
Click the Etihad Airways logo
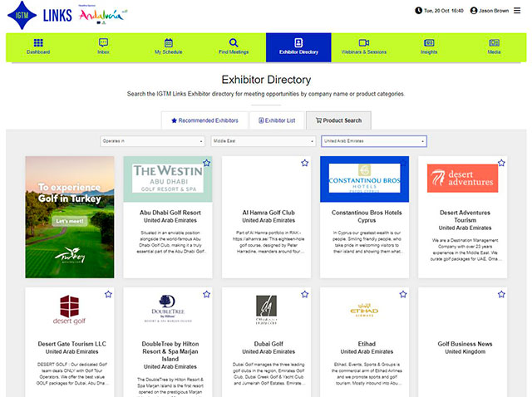(364, 310)
